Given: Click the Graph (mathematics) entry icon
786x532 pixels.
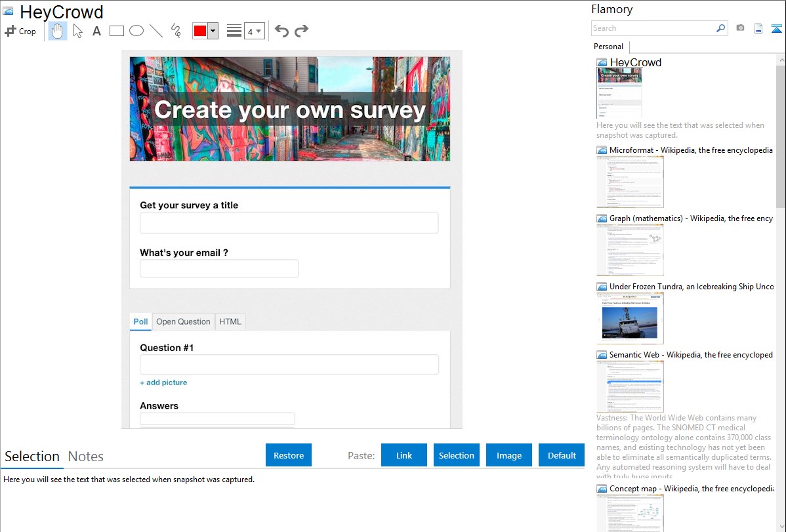Looking at the screenshot, I should 602,218.
